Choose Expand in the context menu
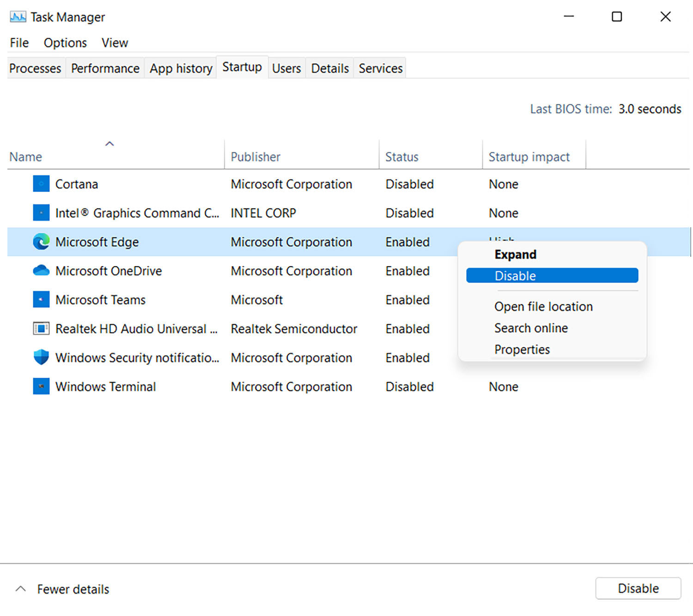This screenshot has height=616, width=693. coord(552,254)
